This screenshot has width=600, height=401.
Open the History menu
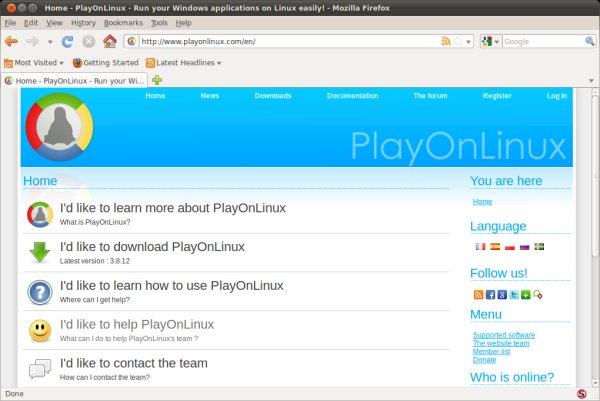pos(83,23)
